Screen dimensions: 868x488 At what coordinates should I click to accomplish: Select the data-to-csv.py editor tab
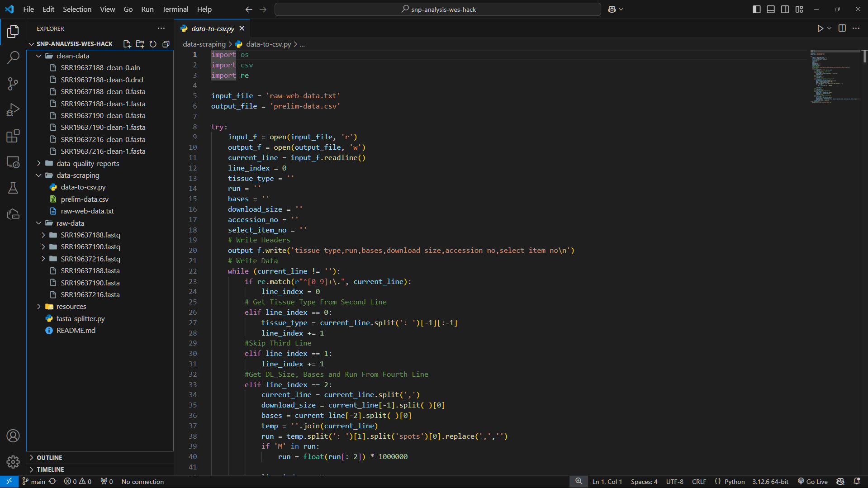[213, 28]
